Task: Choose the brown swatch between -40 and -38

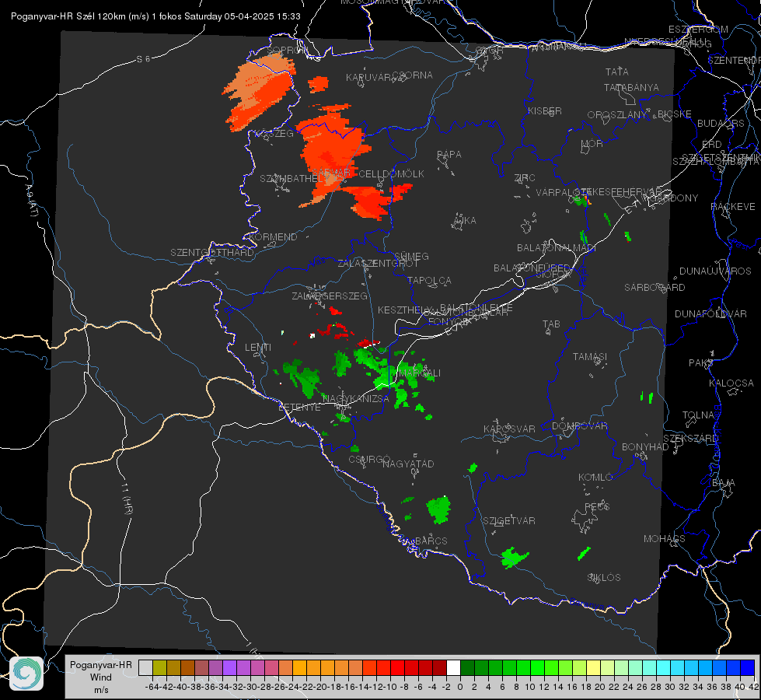Action: pos(187,667)
